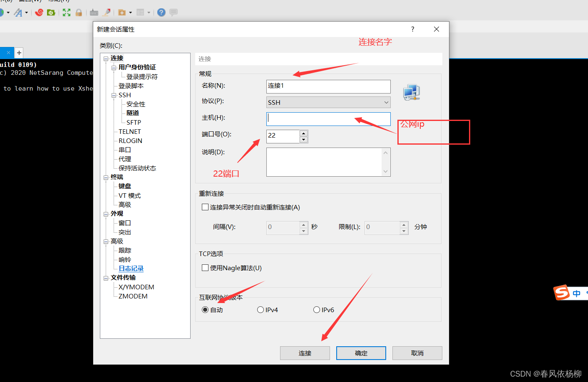Screen dimensions: 588x382
Task: Decrease port number with down arrow
Action: pos(304,140)
